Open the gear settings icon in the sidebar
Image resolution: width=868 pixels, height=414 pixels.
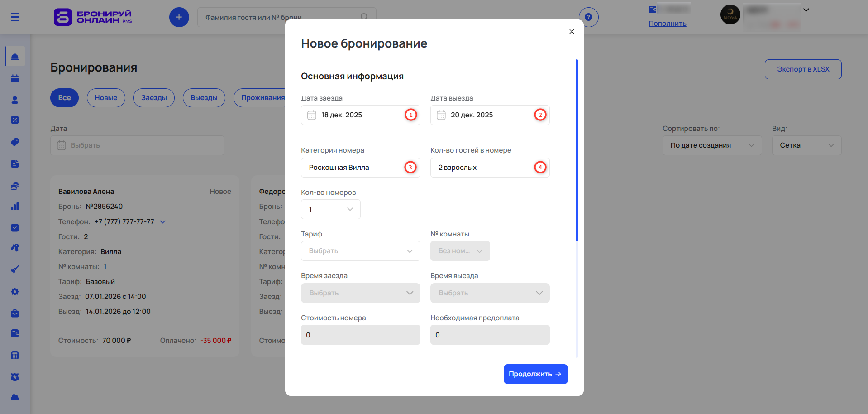pos(15,292)
